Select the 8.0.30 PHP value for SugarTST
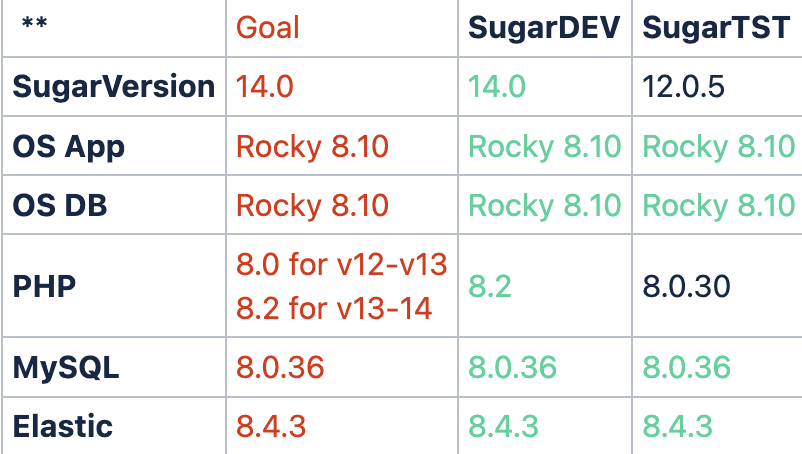The width and height of the screenshot is (802, 454). tap(687, 287)
